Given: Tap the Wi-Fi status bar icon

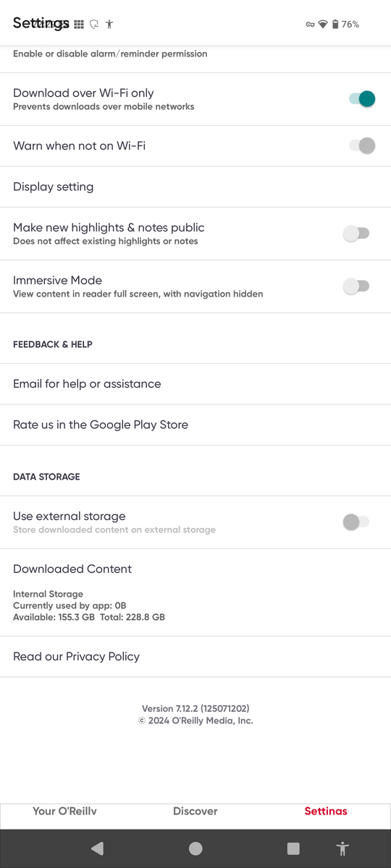Looking at the screenshot, I should [x=323, y=24].
